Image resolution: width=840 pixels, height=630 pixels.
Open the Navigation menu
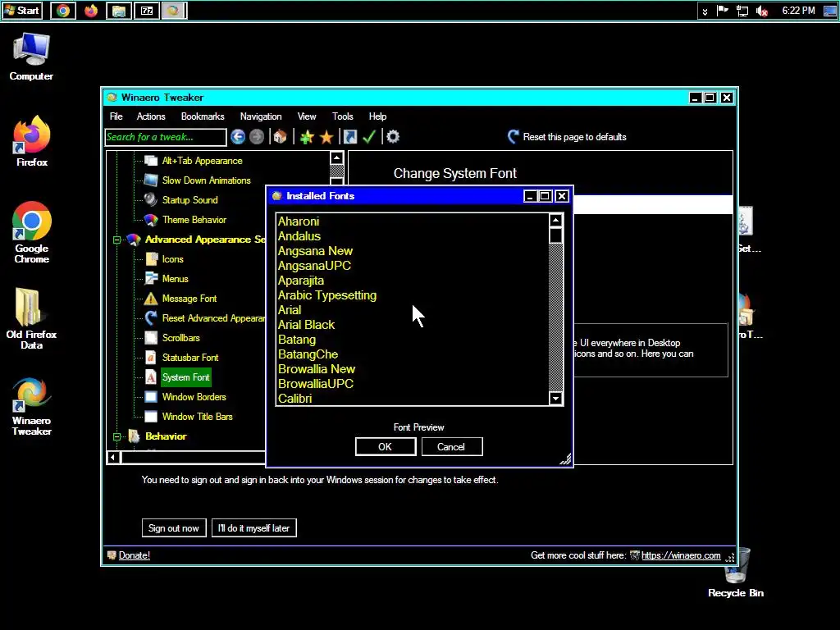point(261,116)
